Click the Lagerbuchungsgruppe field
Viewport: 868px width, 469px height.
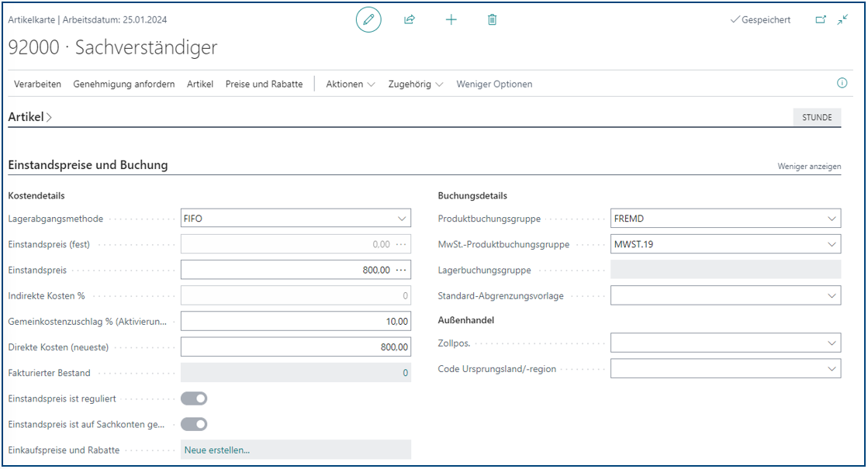pyautogui.click(x=726, y=270)
